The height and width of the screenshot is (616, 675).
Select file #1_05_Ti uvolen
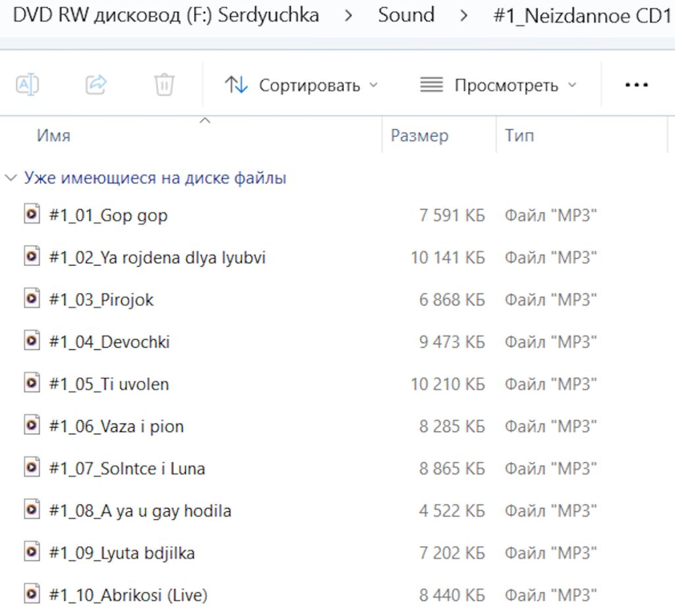109,383
